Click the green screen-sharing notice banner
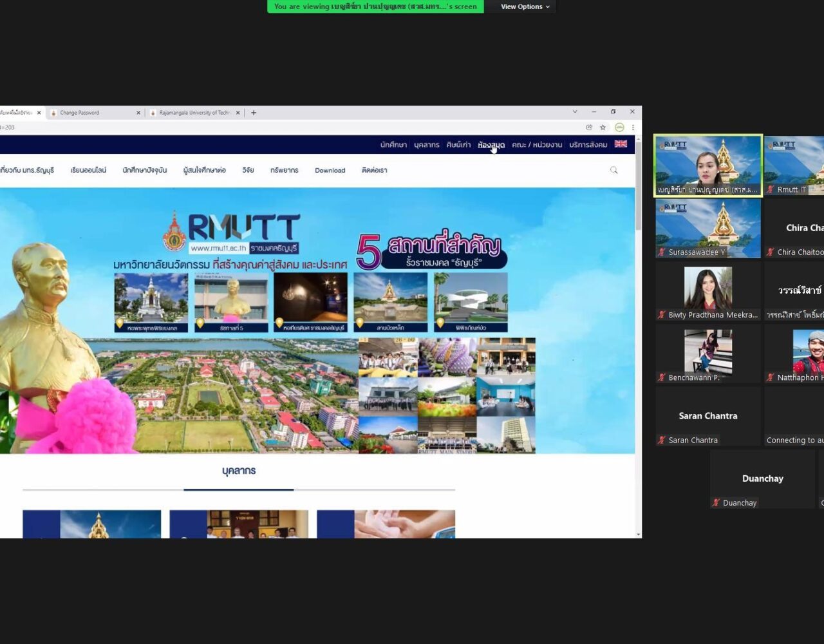824x644 pixels. click(375, 6)
